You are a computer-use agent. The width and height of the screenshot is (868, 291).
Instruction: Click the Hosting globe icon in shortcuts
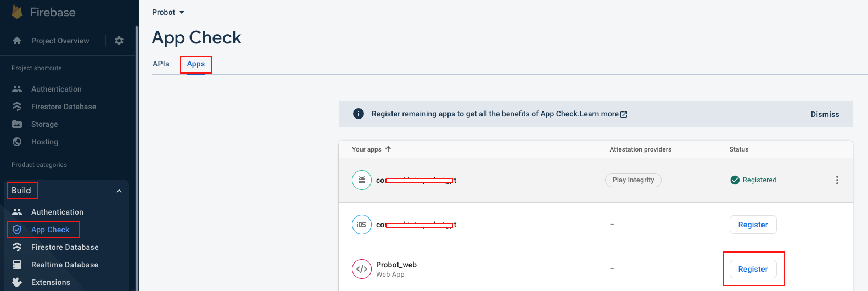[17, 142]
